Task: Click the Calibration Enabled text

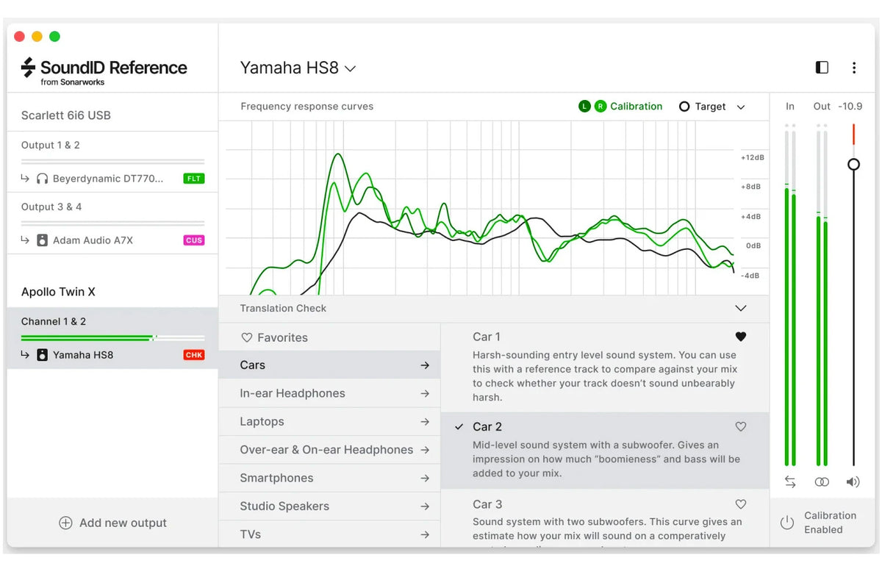Action: (x=830, y=523)
